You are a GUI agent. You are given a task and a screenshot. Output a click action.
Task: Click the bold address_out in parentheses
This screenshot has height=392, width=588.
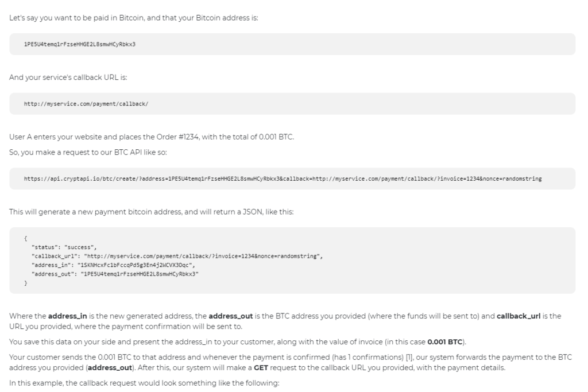click(x=110, y=368)
